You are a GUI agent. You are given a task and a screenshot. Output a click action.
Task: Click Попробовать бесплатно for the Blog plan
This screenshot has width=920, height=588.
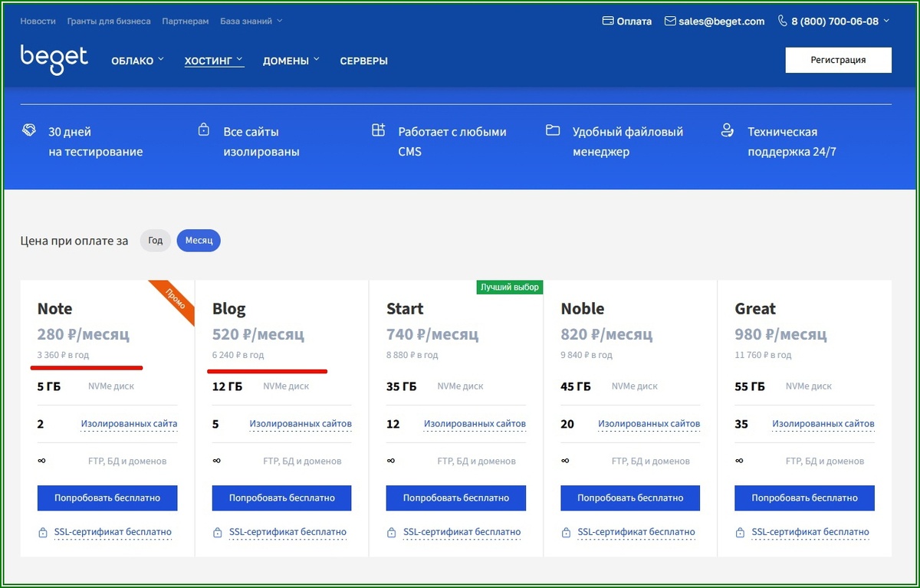coord(282,498)
